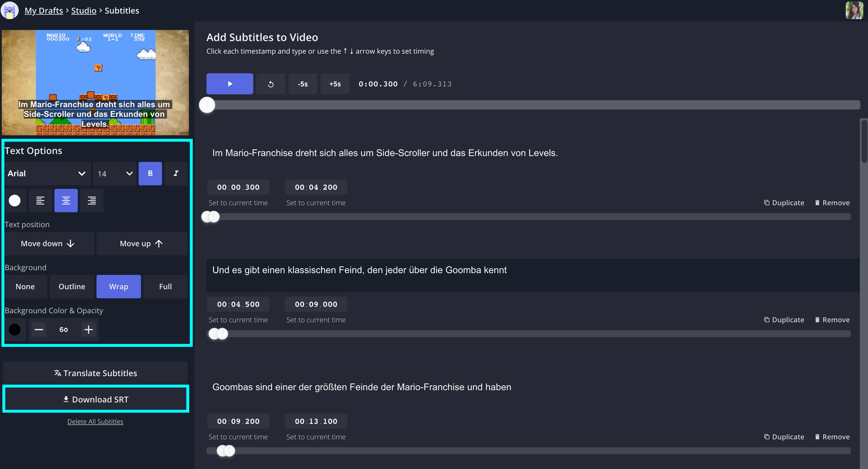Click Download SRT button
Screen dimensions: 868x469
(x=95, y=400)
